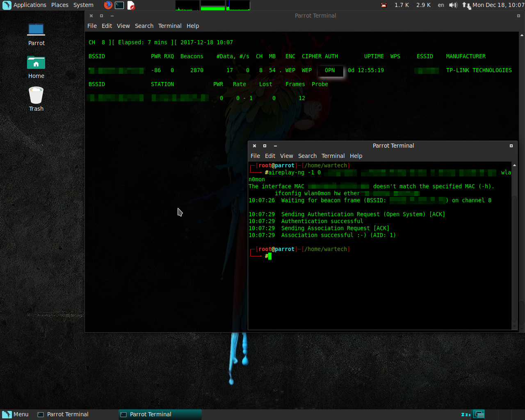525x420 pixels.
Task: Open Terminal menu in background airodump window
Action: click(170, 26)
